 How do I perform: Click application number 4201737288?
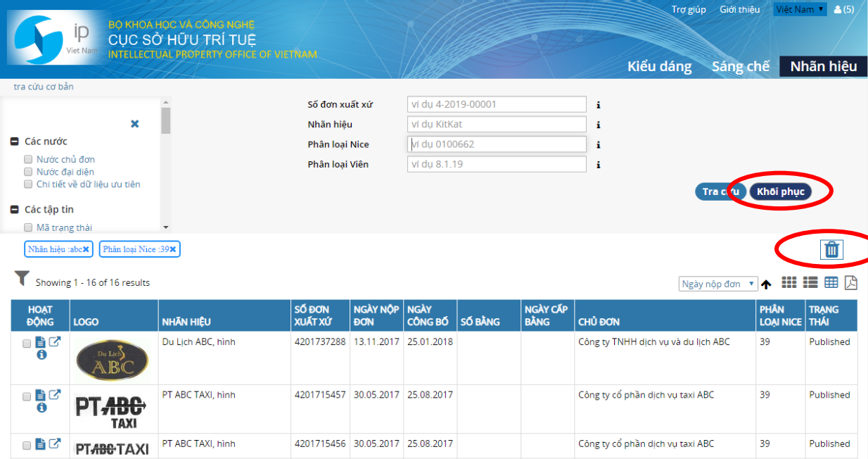pyautogui.click(x=320, y=342)
